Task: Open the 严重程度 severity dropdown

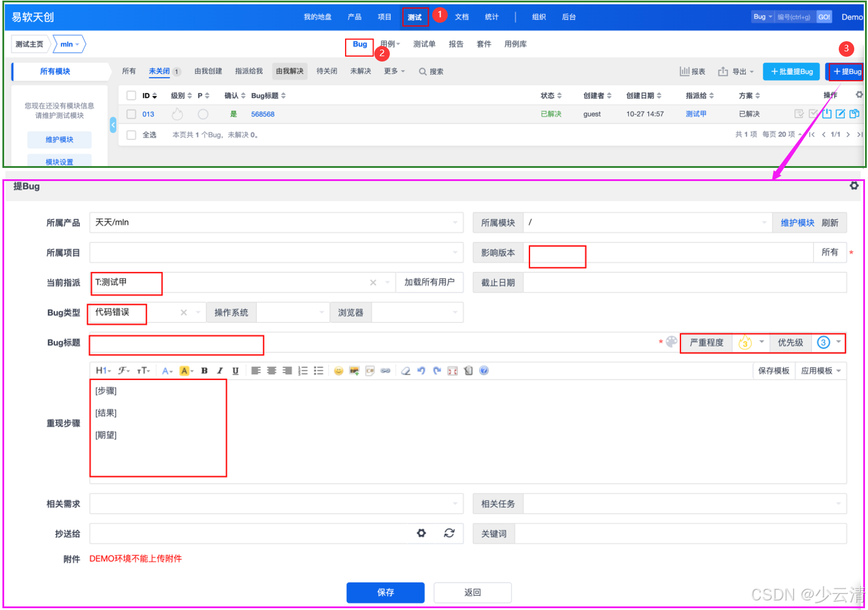Action: tap(751, 342)
